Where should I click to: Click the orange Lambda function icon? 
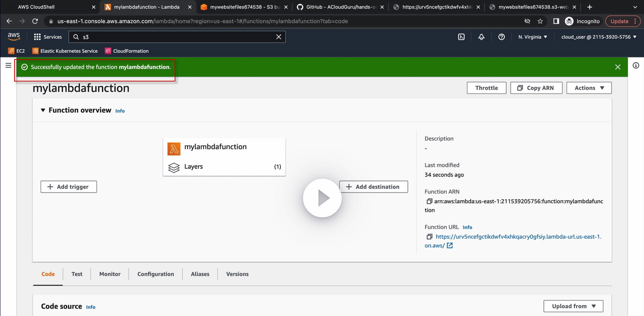(x=174, y=149)
